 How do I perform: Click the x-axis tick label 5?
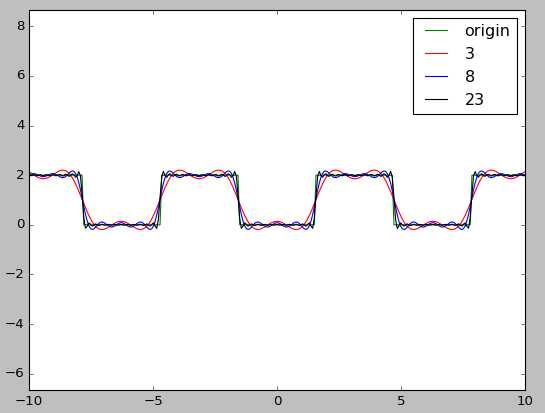(401, 401)
